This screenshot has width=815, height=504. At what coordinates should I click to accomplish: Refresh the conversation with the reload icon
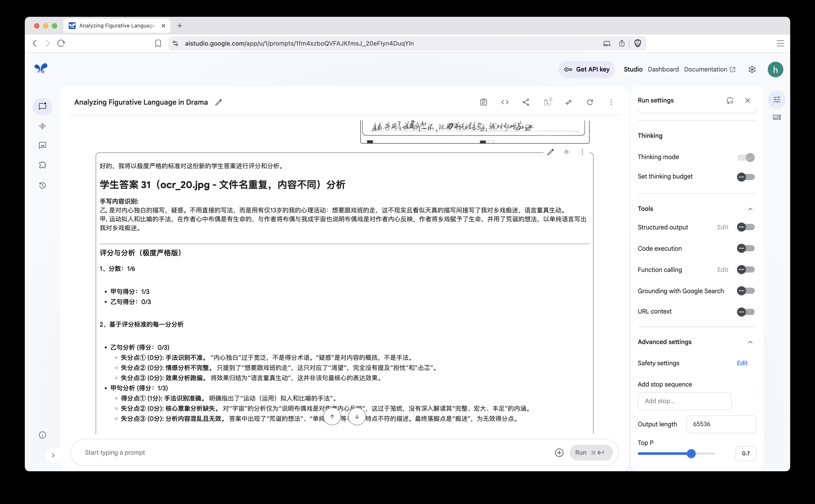tap(590, 102)
